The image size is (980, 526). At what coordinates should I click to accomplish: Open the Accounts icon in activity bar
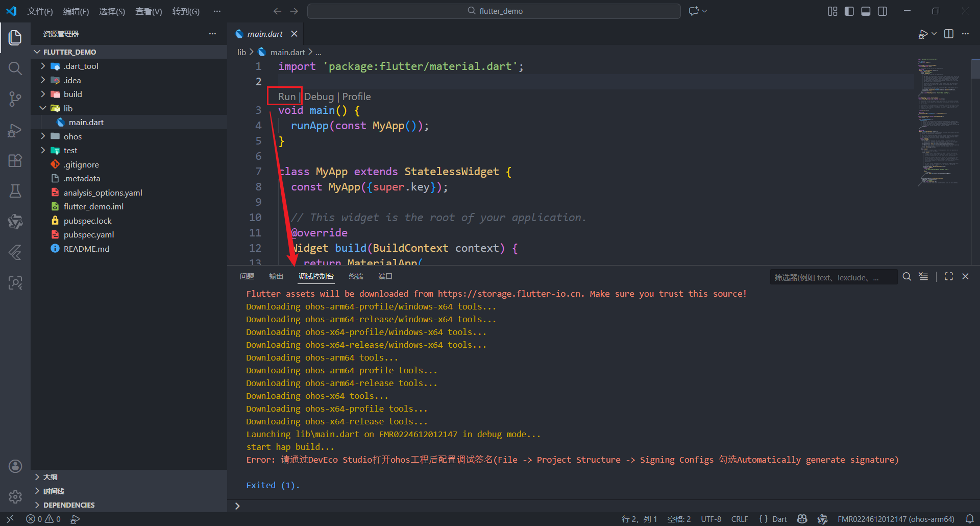pyautogui.click(x=15, y=466)
